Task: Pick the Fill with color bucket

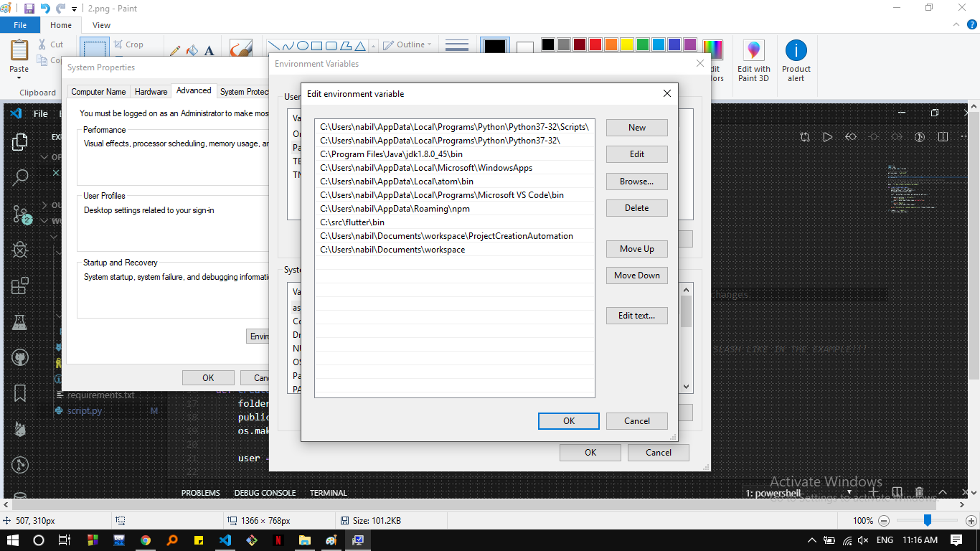Action: (192, 51)
